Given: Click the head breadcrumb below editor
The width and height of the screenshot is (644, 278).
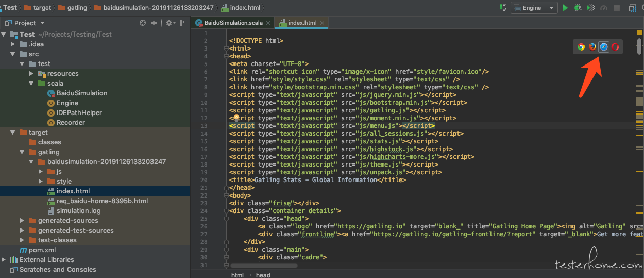Looking at the screenshot, I should click(x=263, y=275).
